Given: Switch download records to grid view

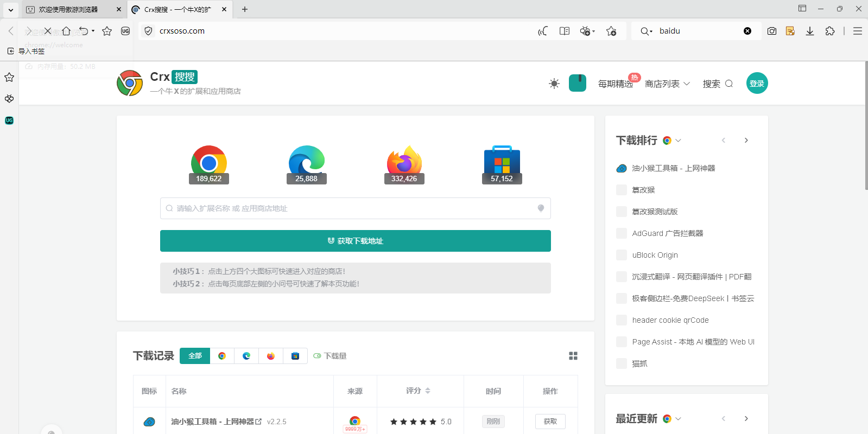Looking at the screenshot, I should coord(573,356).
